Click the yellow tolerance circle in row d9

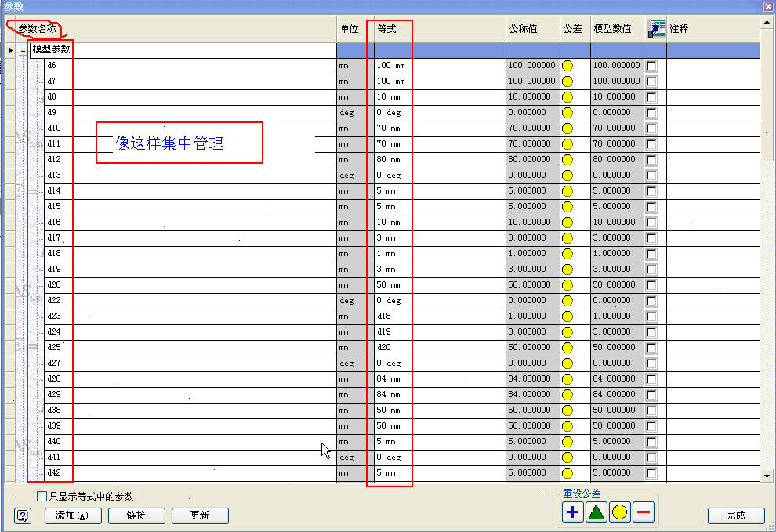point(567,113)
